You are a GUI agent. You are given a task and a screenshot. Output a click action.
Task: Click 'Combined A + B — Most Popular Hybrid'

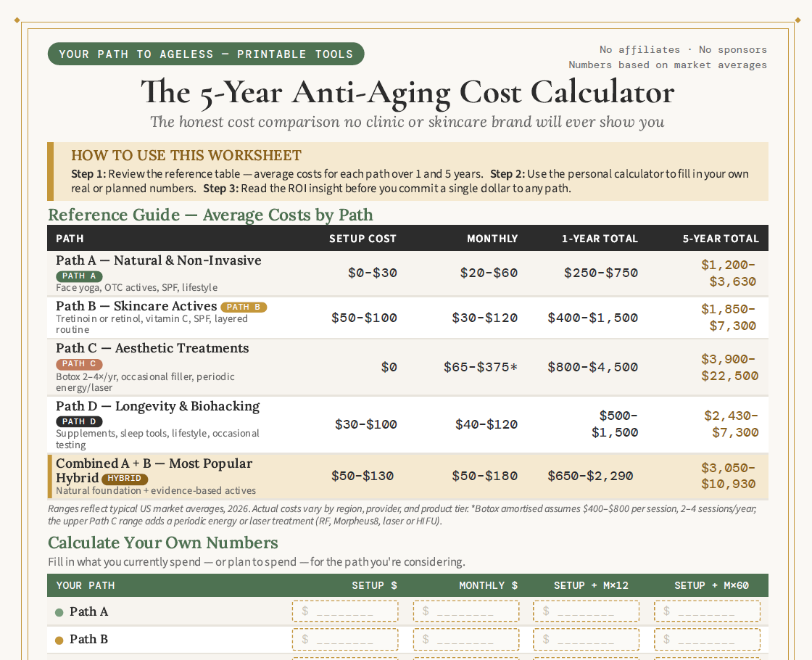[154, 471]
